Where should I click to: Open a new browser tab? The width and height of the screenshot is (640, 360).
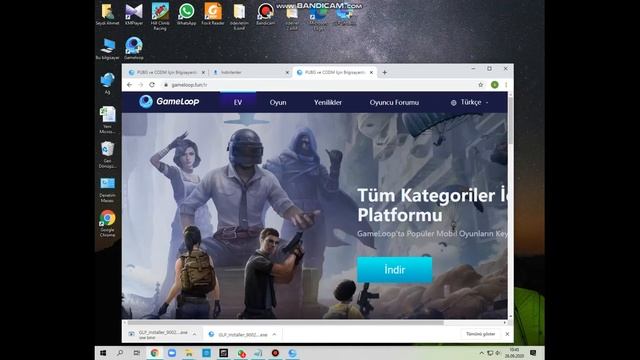coord(384,72)
